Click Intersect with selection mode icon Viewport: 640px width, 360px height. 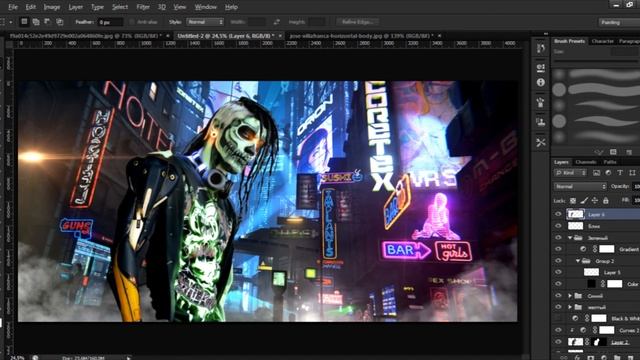click(x=60, y=22)
